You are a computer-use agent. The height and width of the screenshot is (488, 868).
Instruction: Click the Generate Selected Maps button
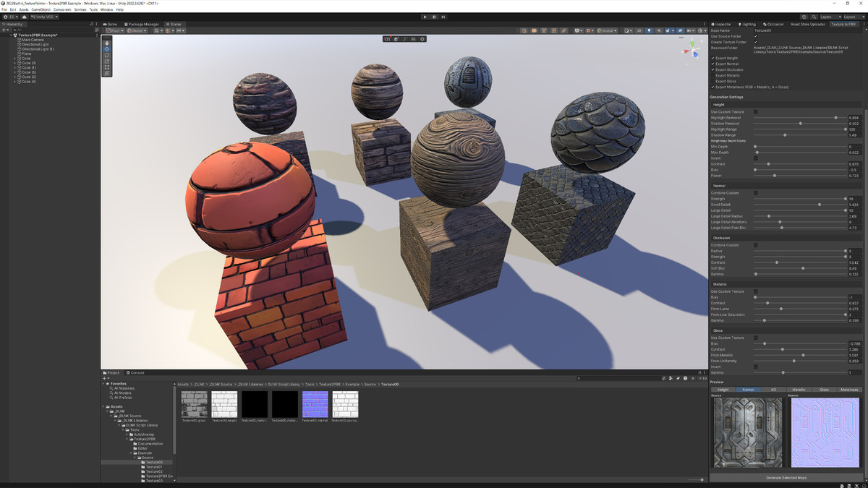[787, 477]
